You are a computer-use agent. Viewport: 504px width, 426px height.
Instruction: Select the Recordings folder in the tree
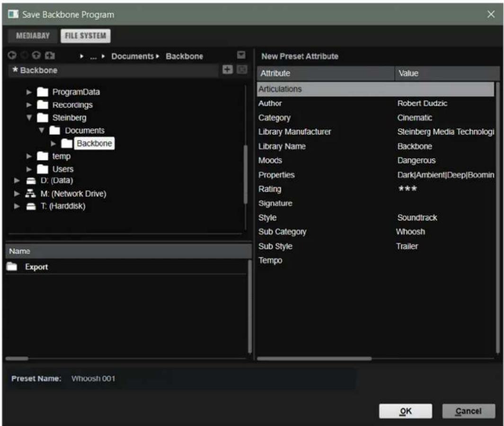(x=72, y=105)
